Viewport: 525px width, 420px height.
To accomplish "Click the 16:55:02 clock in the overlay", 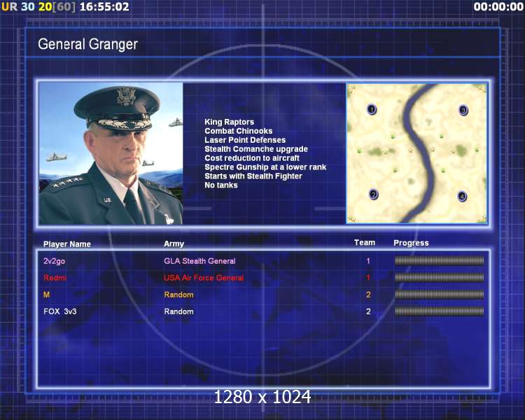I will [x=104, y=6].
